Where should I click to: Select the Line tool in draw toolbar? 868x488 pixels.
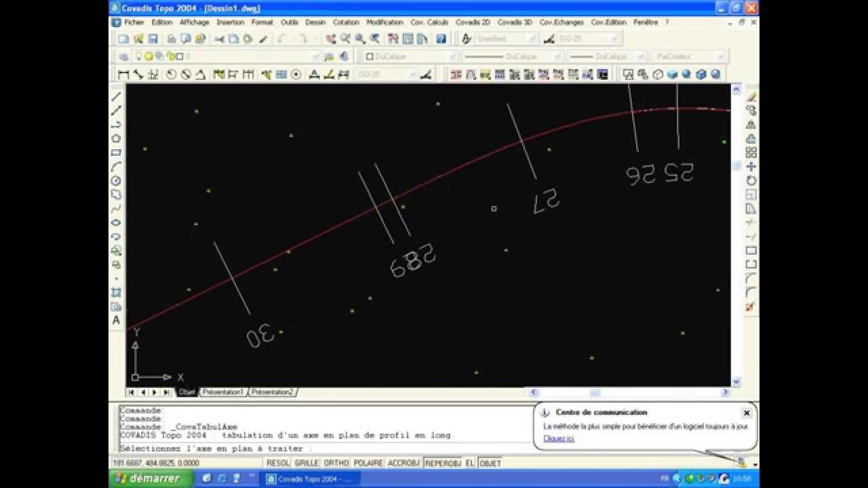point(117,96)
